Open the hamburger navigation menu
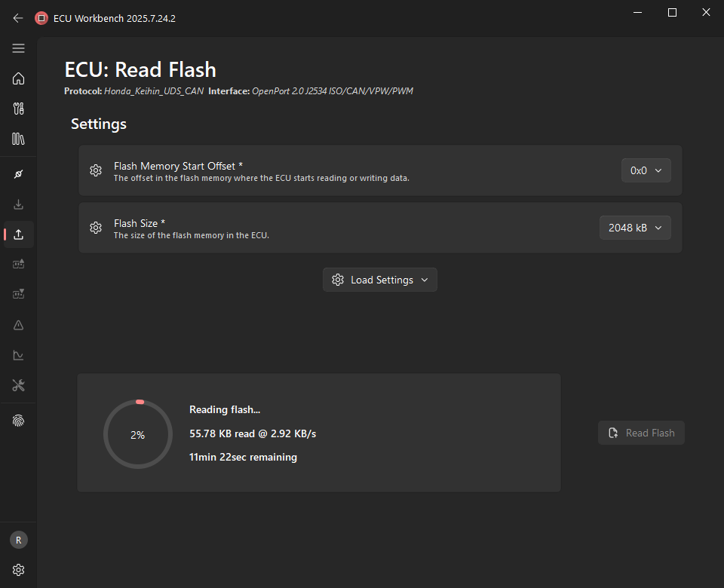This screenshot has width=724, height=588. (x=18, y=48)
